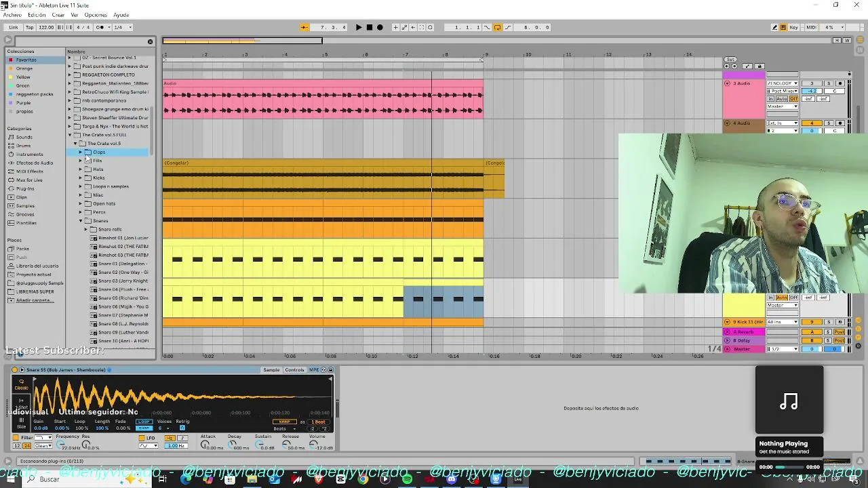This screenshot has width=868, height=488.
Task: Toggle Automation Arm button
Action: tap(404, 27)
